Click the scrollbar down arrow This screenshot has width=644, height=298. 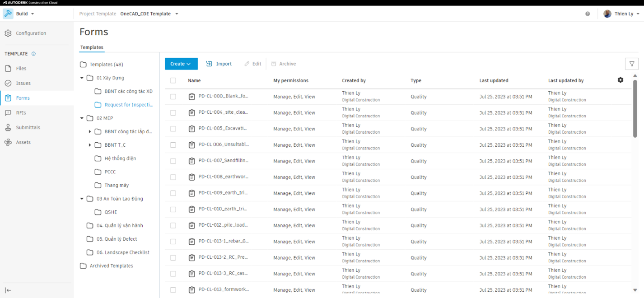pyautogui.click(x=635, y=290)
